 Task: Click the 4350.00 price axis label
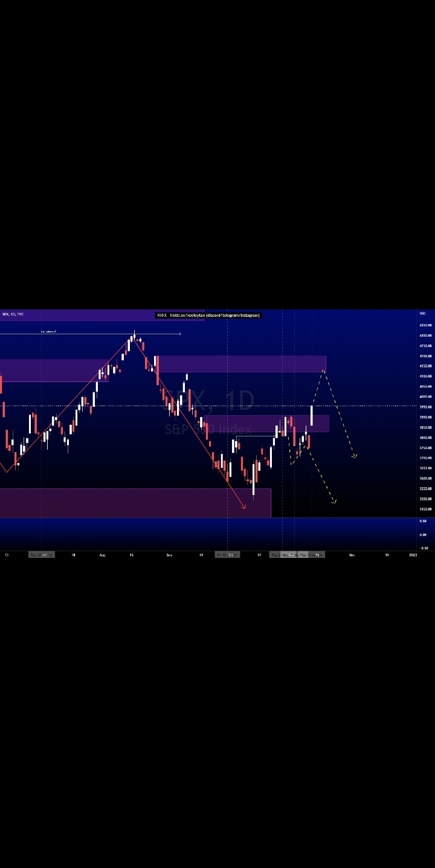tap(425, 325)
